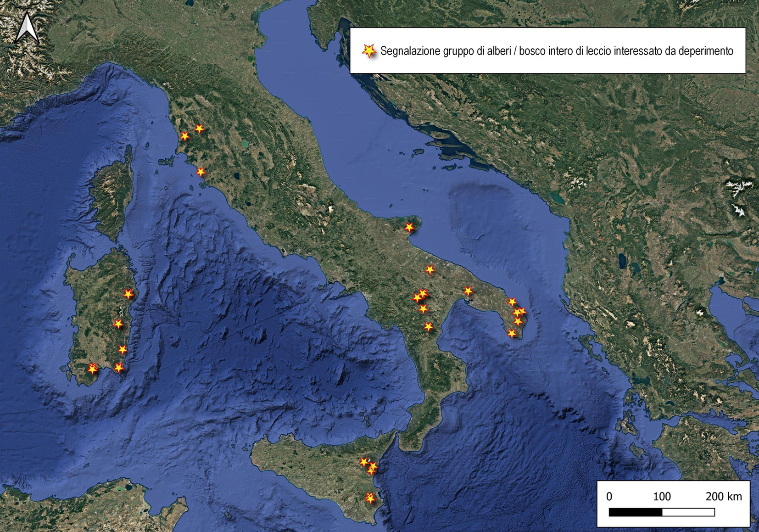Select the star marker at Salento's southern tip
The image size is (759, 532).
click(512, 334)
